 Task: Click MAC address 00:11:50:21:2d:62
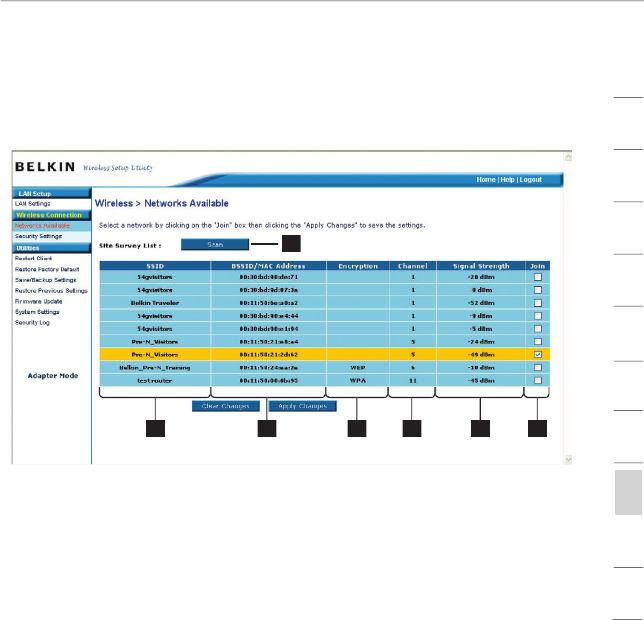tap(269, 354)
